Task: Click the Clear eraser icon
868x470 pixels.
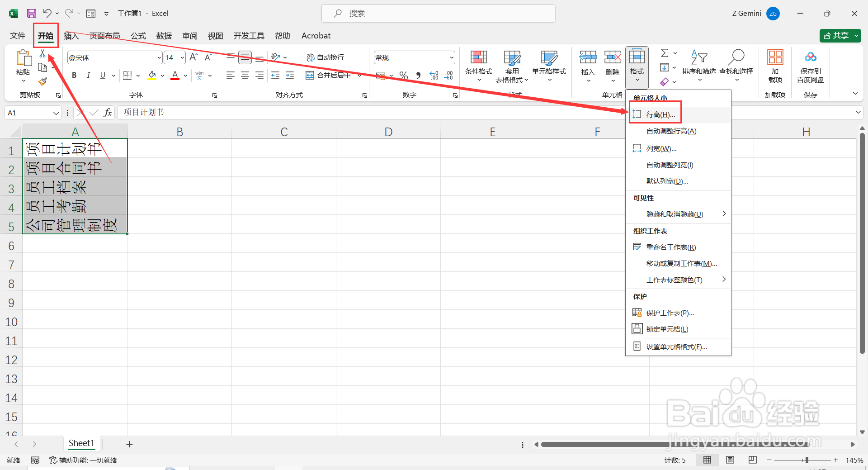Action: [664, 82]
